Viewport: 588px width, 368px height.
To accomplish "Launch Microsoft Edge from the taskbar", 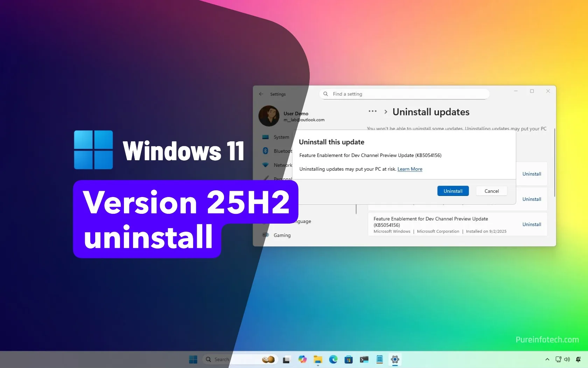I will coord(333,359).
